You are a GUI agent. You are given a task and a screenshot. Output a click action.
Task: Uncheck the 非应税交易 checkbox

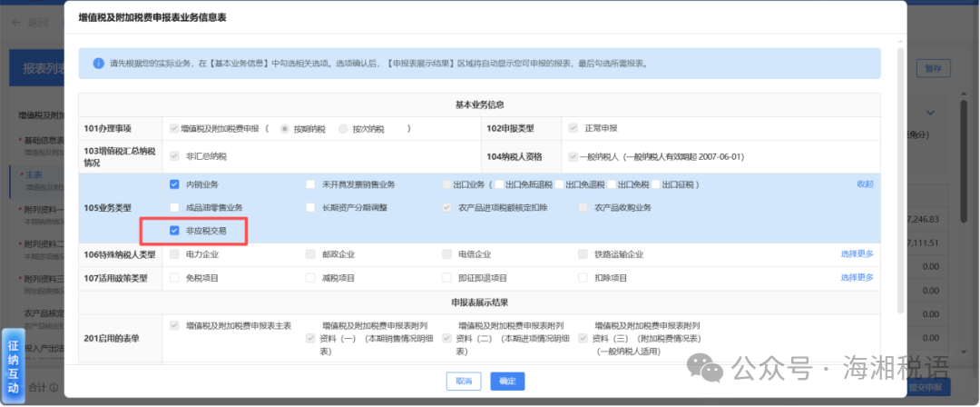[174, 231]
